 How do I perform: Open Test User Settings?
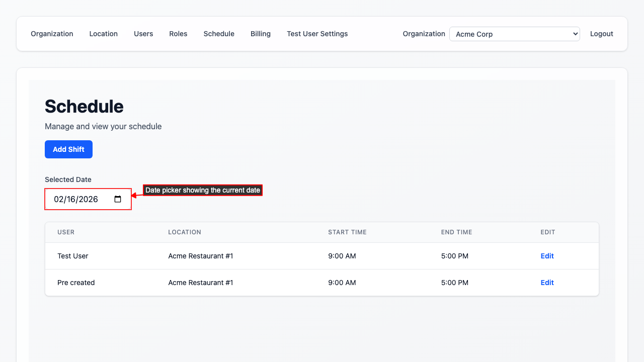click(317, 34)
